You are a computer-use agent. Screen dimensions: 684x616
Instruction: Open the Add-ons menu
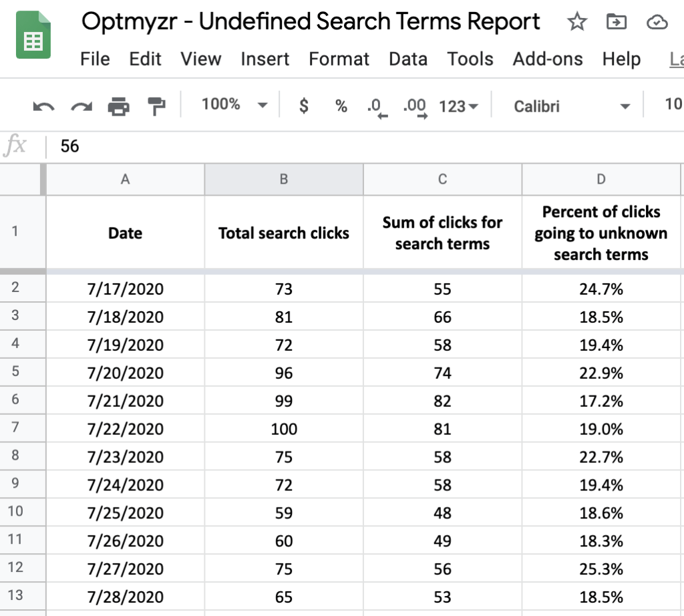[x=548, y=59]
